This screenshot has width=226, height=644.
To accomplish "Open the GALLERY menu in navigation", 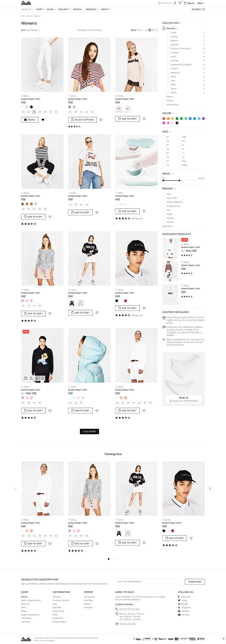I will click(x=64, y=9).
